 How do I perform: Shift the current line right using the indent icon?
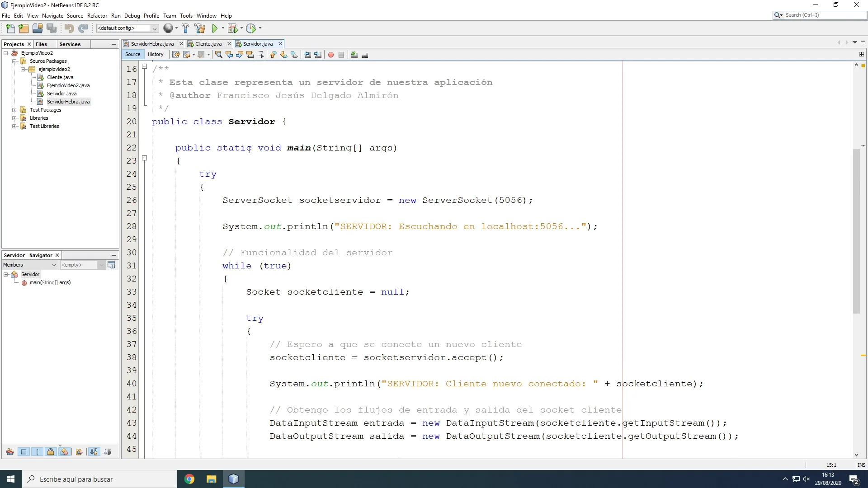[318, 54]
